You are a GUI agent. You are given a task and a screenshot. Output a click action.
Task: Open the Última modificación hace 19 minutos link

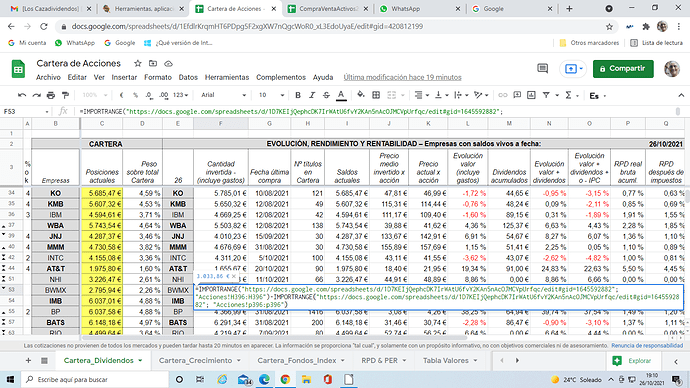[402, 77]
